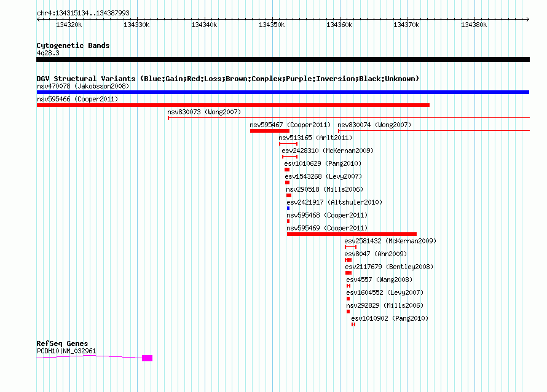Viewport: 547px width, 392px height.
Task: Select esv4557 (Wang2008) label
Action: [379, 280]
